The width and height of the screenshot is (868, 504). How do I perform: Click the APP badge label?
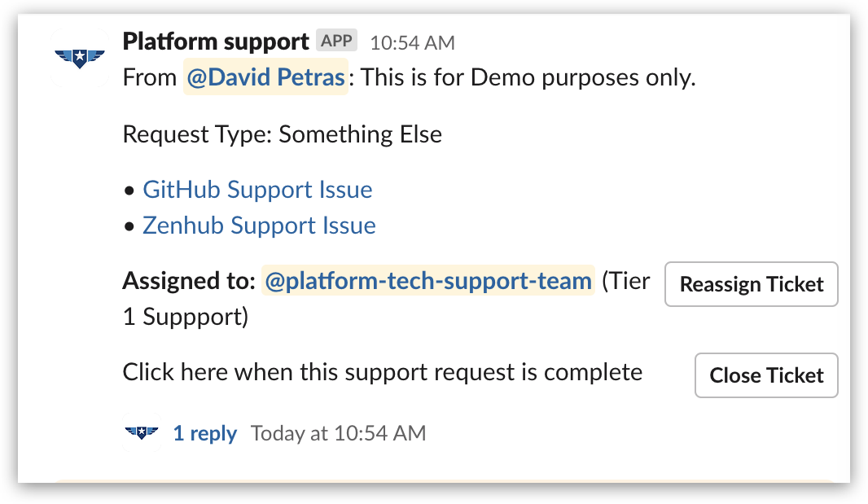[336, 39]
